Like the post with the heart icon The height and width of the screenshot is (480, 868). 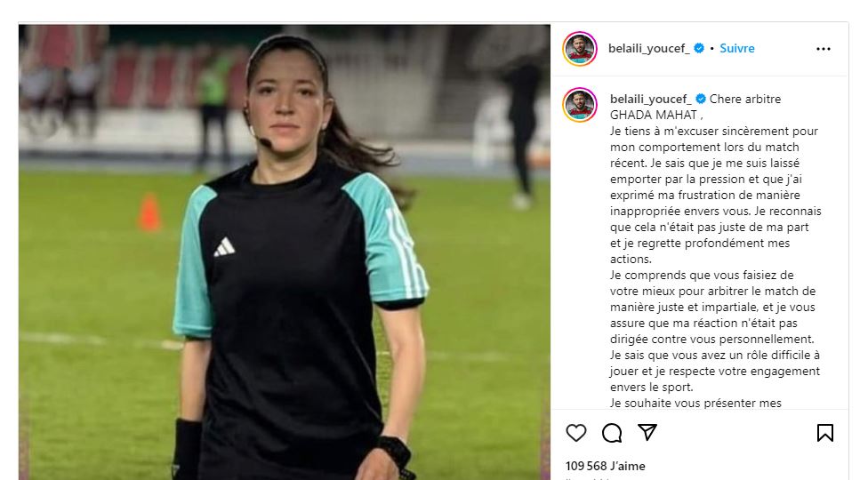point(575,432)
